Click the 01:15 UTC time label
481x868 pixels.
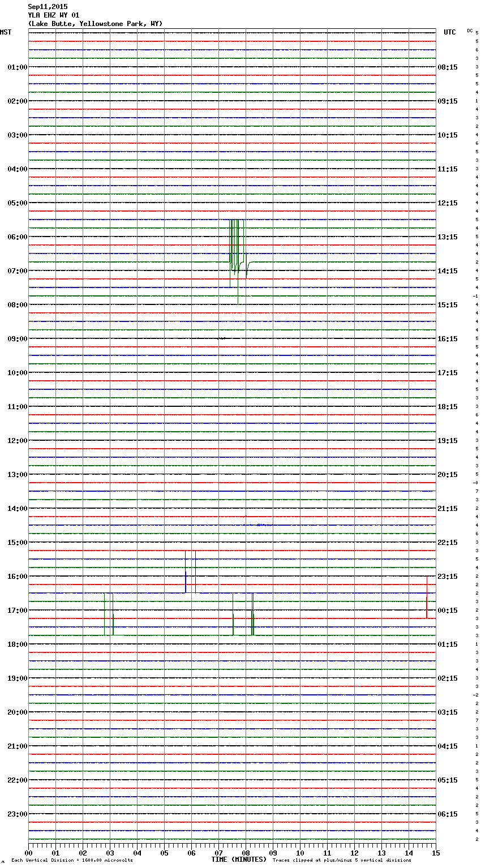point(448,644)
